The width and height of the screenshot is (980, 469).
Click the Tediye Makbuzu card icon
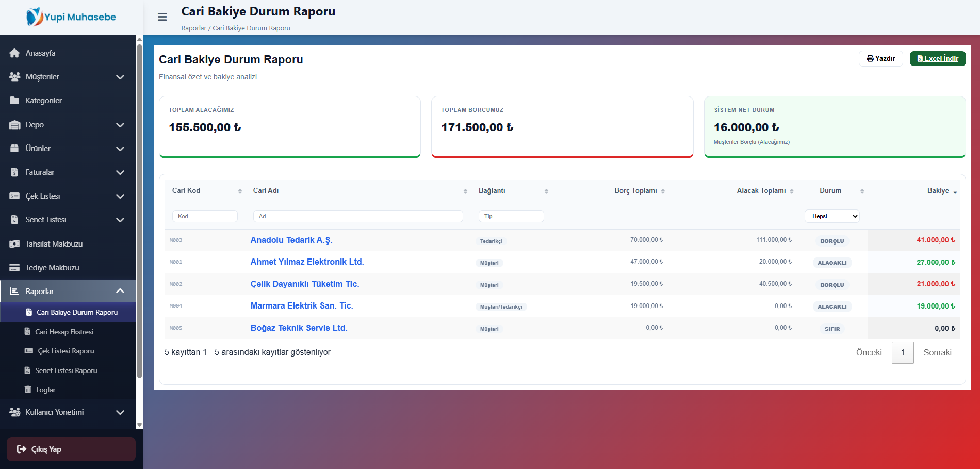point(14,268)
